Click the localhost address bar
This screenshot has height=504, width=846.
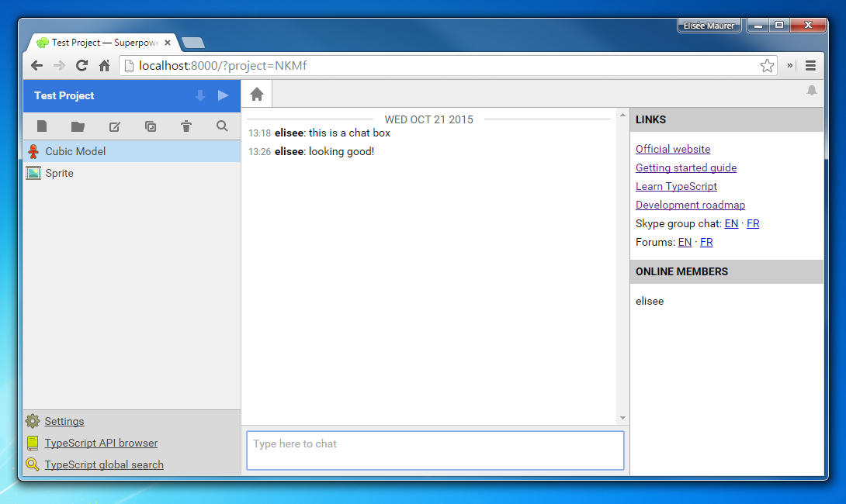click(448, 66)
